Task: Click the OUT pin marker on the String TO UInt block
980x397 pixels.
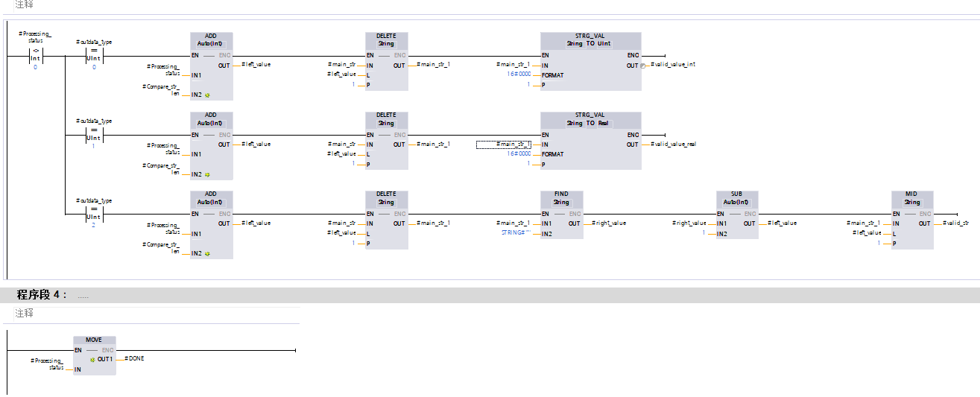Action: point(643,66)
